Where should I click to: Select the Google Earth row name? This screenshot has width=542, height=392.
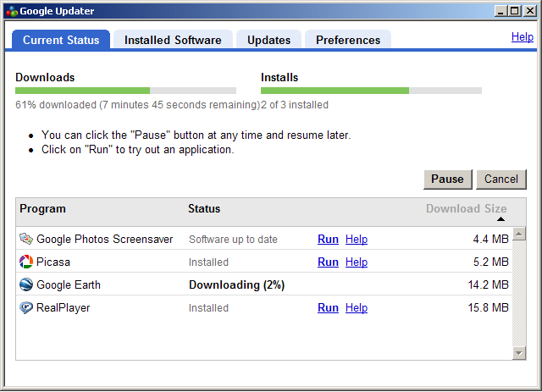coord(69,284)
